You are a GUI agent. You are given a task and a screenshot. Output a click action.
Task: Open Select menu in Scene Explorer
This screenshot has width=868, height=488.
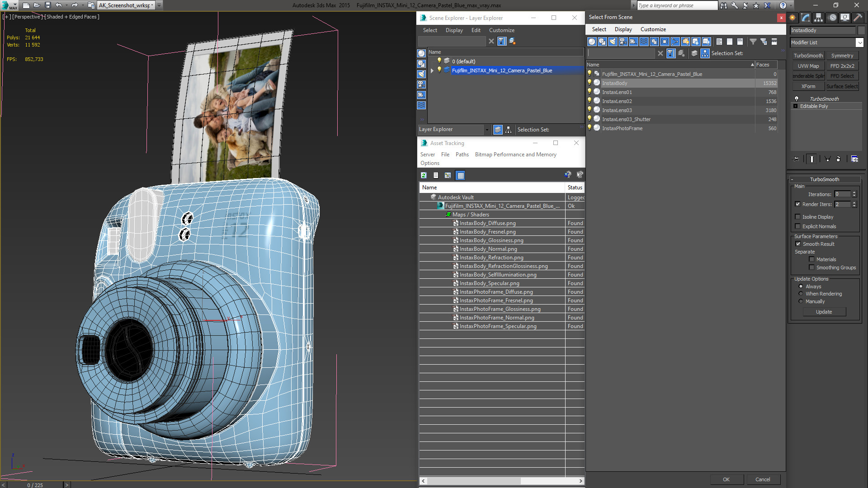(x=430, y=30)
